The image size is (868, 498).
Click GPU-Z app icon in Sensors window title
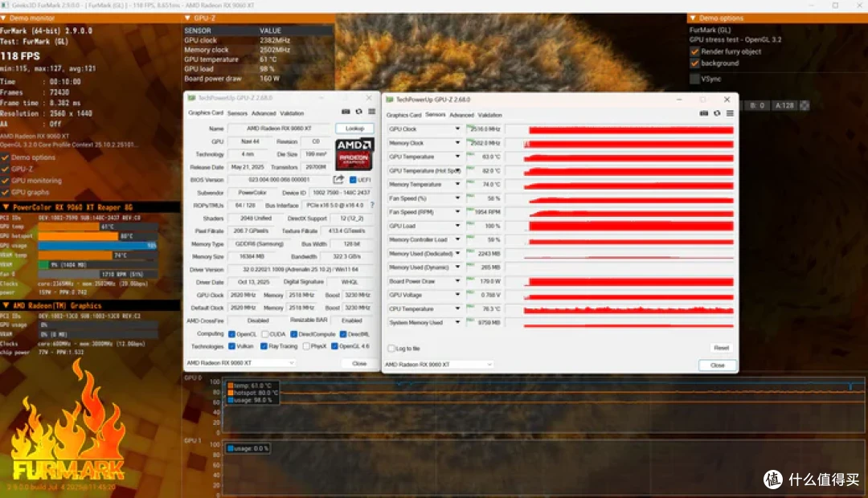(x=390, y=100)
